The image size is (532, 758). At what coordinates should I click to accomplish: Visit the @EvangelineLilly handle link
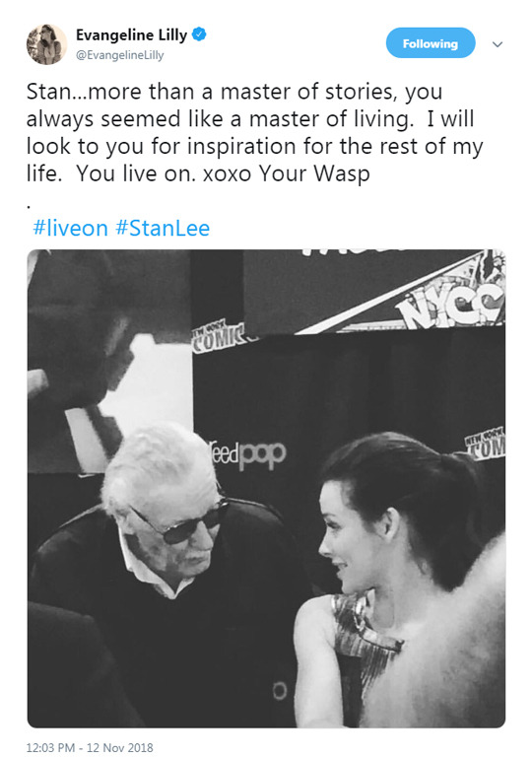120,55
